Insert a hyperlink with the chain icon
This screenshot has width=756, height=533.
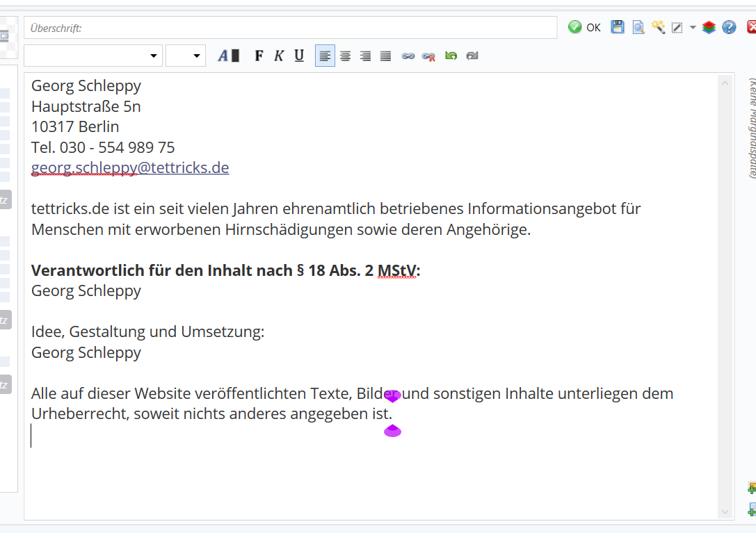point(408,56)
